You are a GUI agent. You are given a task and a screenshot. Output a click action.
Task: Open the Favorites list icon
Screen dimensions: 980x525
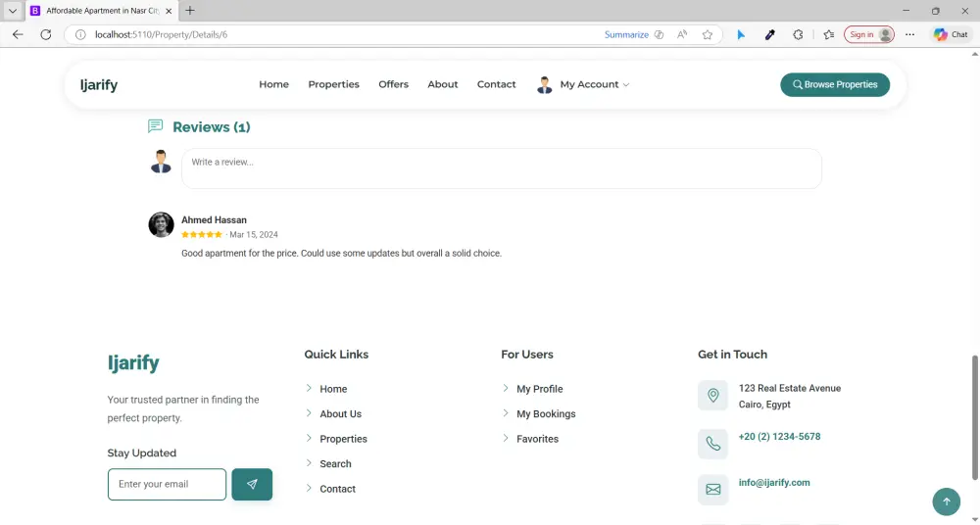pos(829,34)
